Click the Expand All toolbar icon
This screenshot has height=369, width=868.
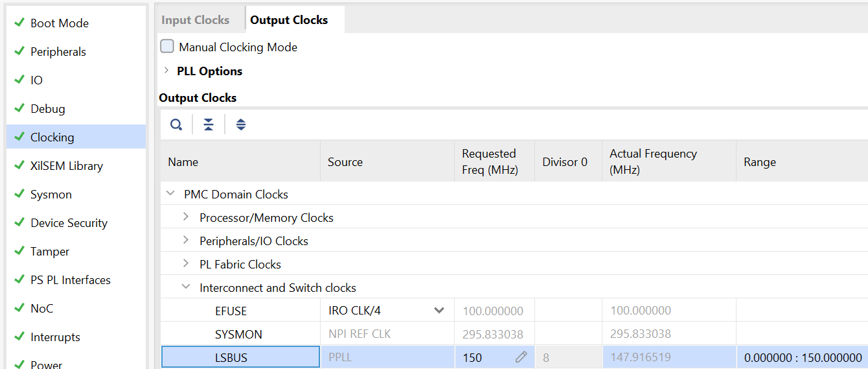coord(241,125)
